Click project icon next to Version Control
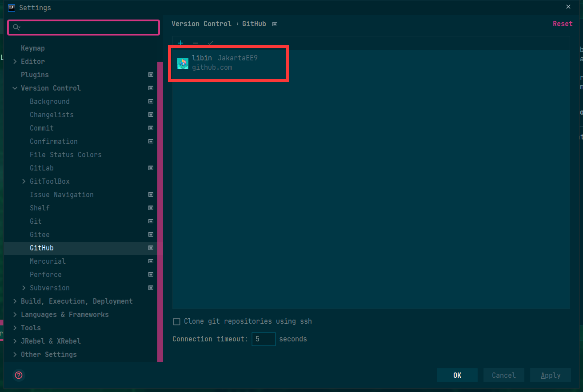The width and height of the screenshot is (583, 392). (x=151, y=88)
